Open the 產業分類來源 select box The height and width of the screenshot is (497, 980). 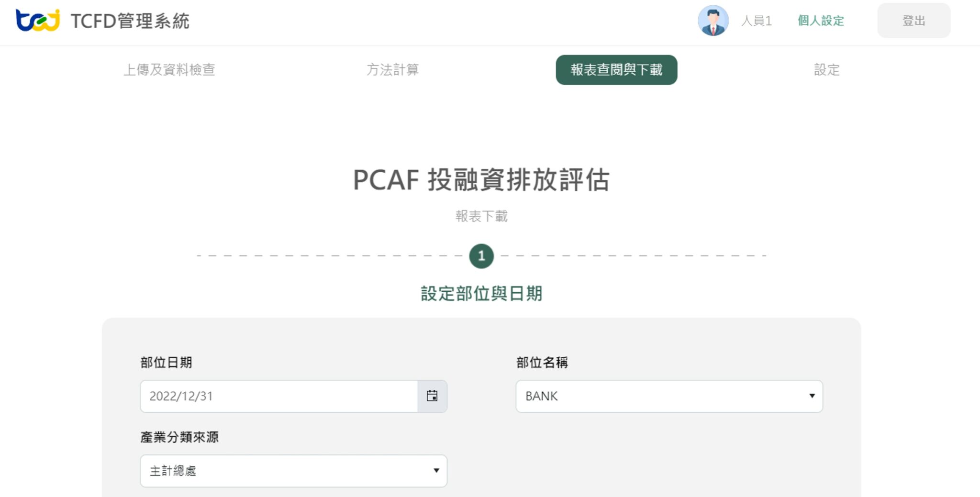293,471
